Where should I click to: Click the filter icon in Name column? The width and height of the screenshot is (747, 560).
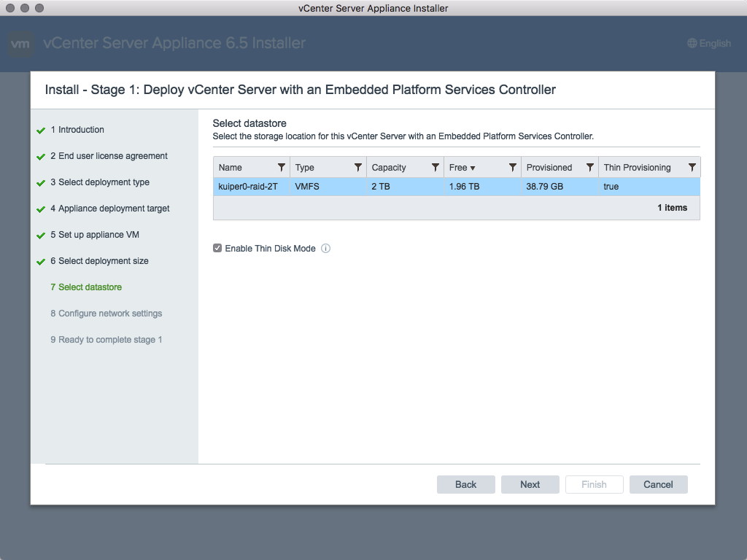coord(282,168)
